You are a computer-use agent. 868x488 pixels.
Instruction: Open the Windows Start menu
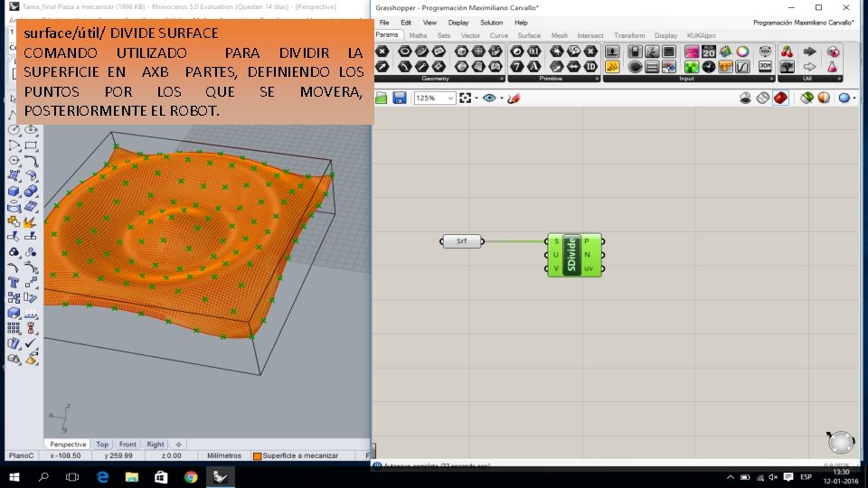coord(14,477)
